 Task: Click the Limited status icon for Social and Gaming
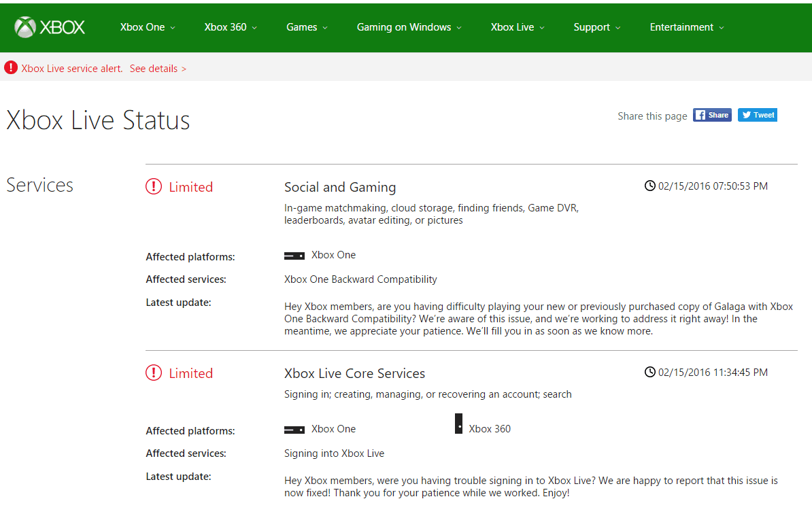coord(154,186)
